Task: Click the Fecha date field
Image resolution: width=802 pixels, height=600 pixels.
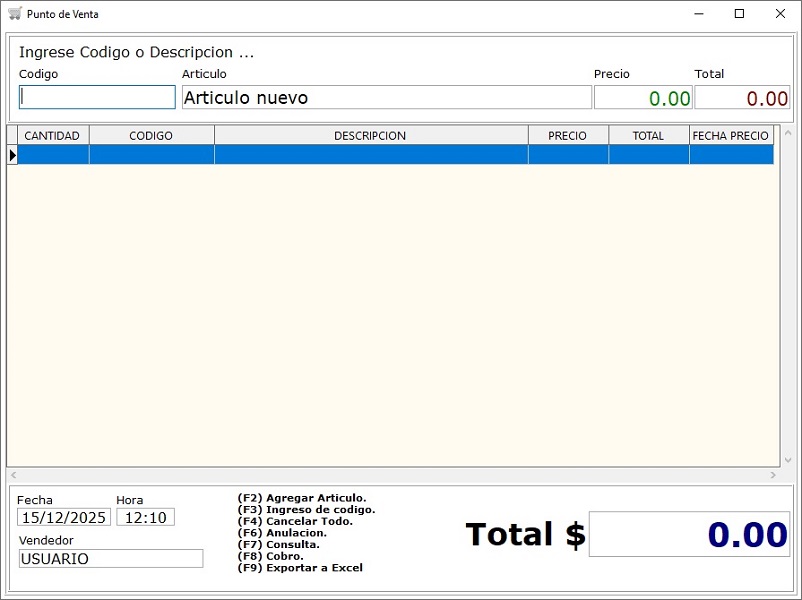Action: (x=64, y=517)
